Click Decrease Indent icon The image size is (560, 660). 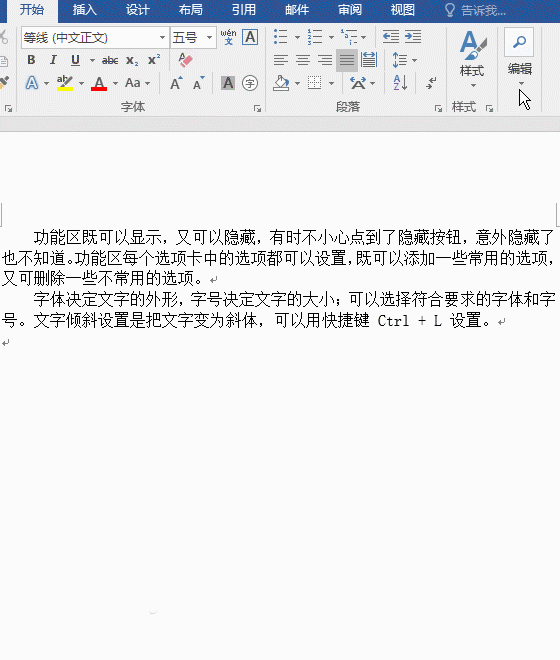tap(391, 37)
